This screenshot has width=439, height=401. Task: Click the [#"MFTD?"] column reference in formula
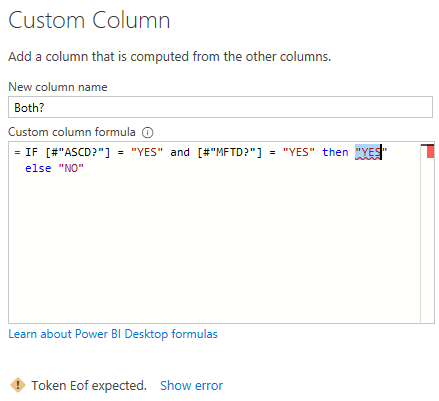point(230,152)
